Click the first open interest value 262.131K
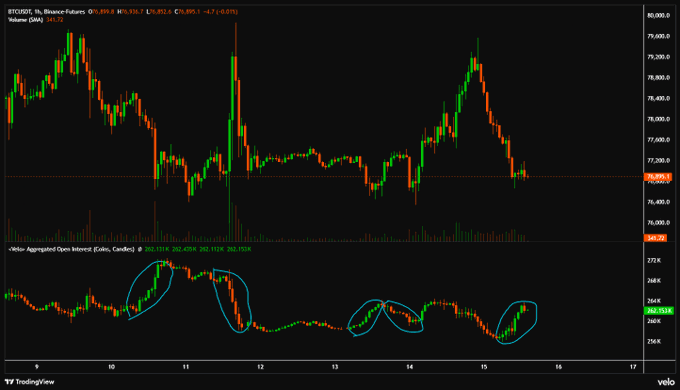Viewport: 680px width, 390px height. [157, 249]
